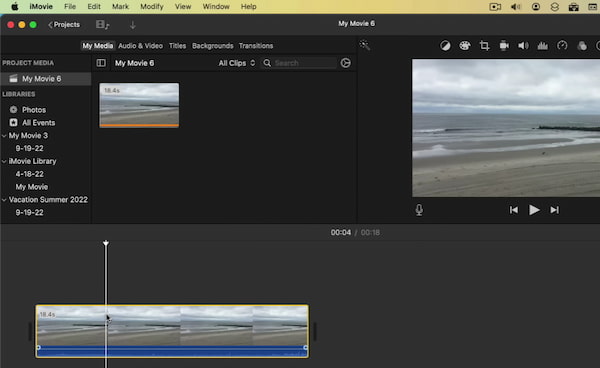Viewport: 600px width, 368px height.
Task: Open the Stabilization camera tool
Action: 504,46
